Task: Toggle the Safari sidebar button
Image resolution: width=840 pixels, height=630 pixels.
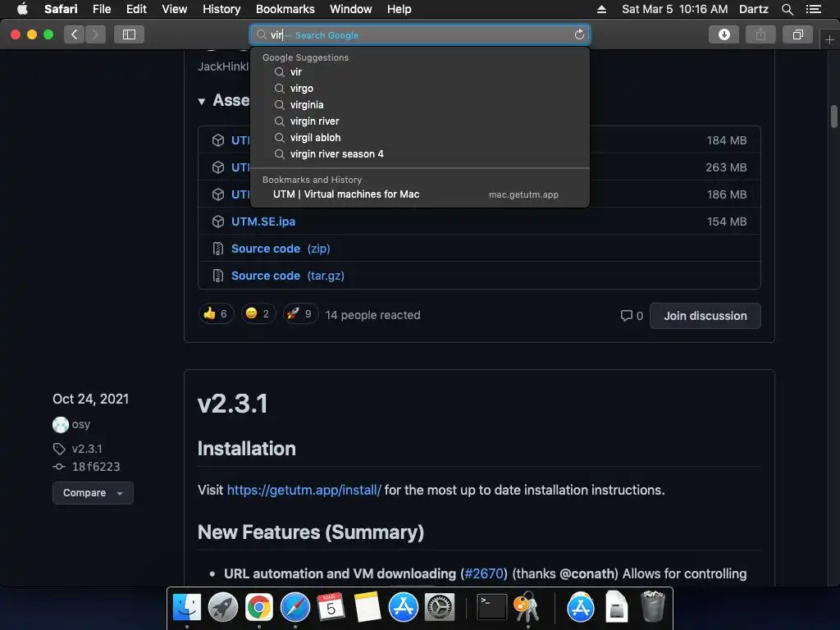Action: (129, 34)
